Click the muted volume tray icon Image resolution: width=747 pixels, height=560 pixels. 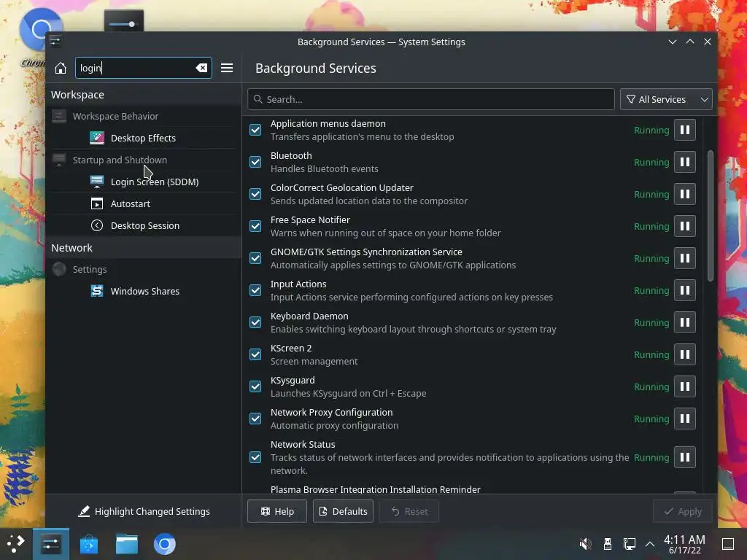pos(585,544)
